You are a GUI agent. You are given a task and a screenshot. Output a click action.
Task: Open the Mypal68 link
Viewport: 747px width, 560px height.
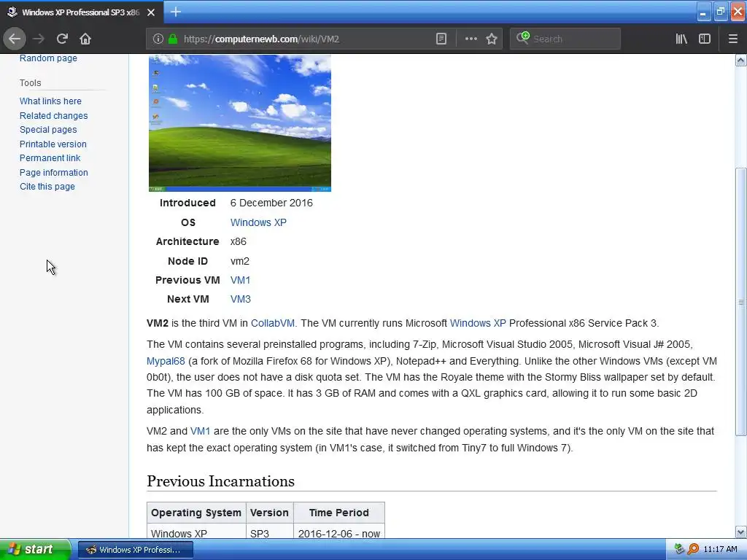tap(166, 361)
